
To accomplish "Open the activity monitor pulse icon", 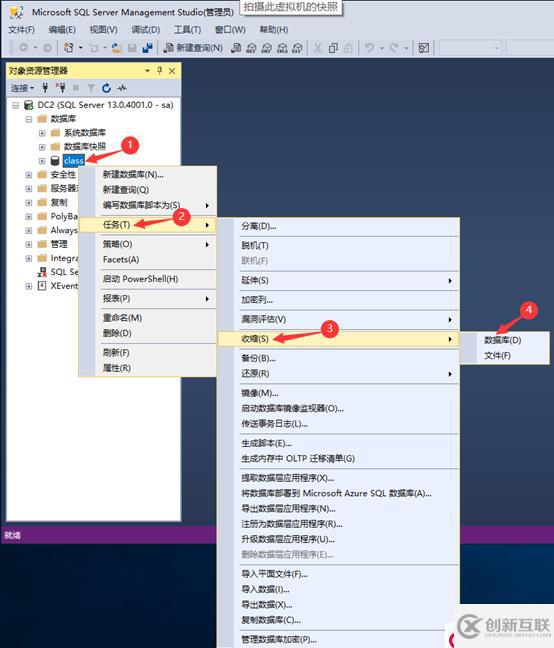I will 121,88.
